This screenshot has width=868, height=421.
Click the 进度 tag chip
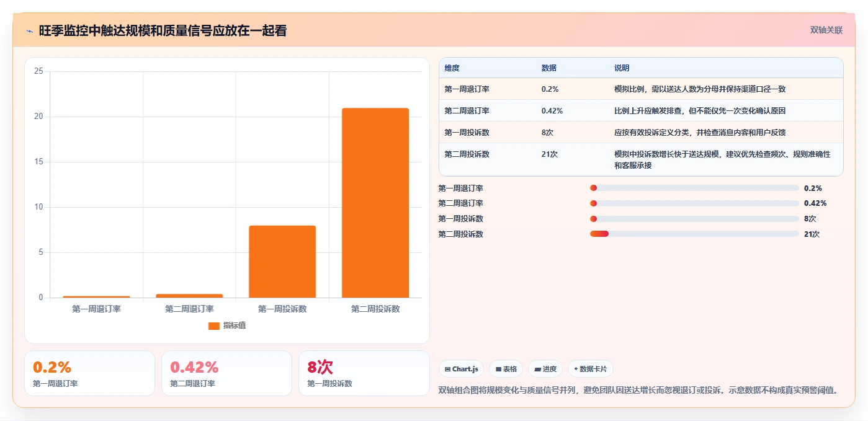(545, 369)
